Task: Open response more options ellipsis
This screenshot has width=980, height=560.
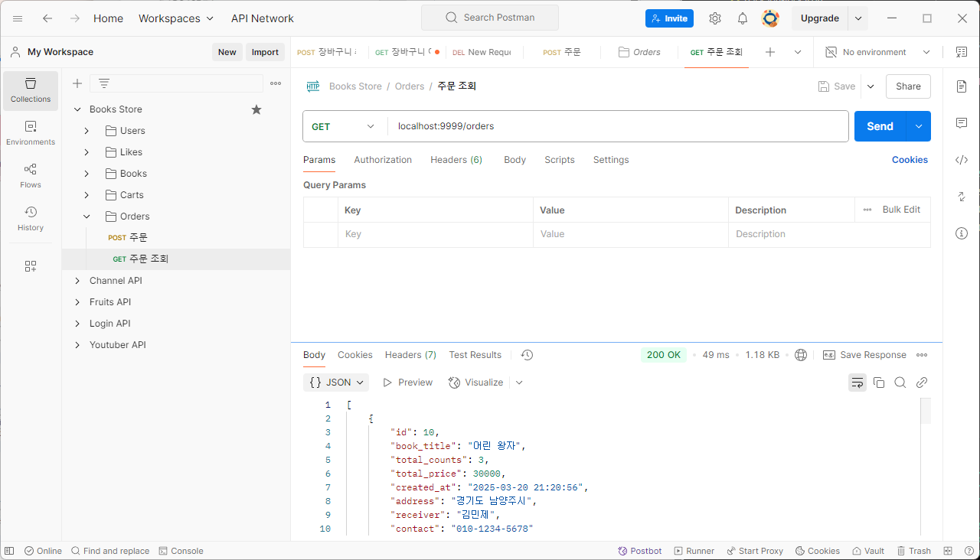Action: click(922, 355)
